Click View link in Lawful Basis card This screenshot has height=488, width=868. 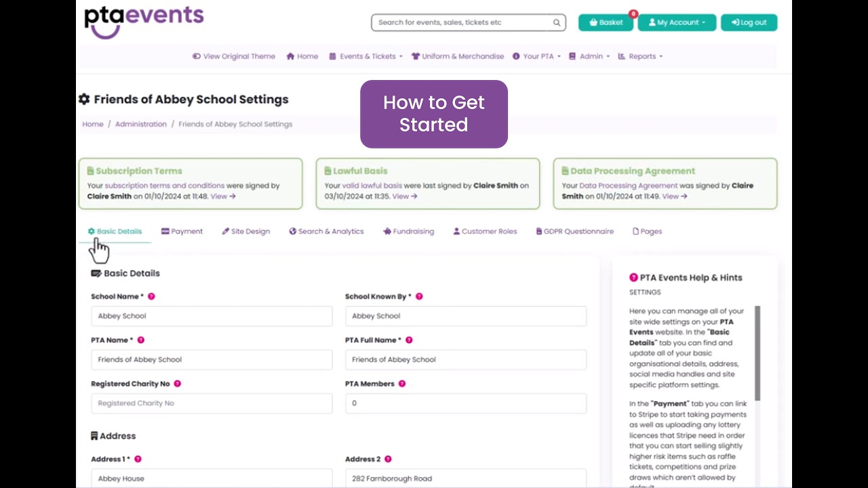(405, 196)
